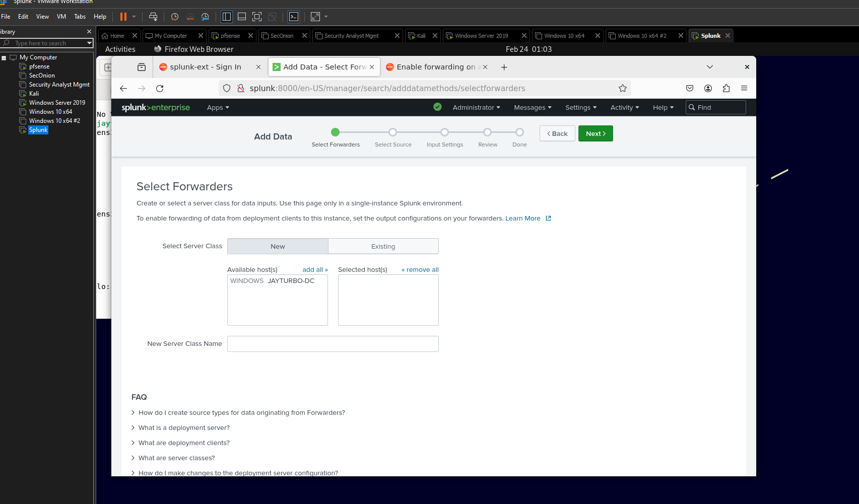Open Firefox extensions puzzle icon
The height and width of the screenshot is (504, 859).
click(x=726, y=88)
